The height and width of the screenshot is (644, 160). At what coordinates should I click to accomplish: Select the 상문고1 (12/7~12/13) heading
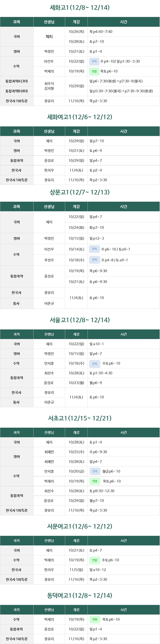pyautogui.click(x=80, y=192)
